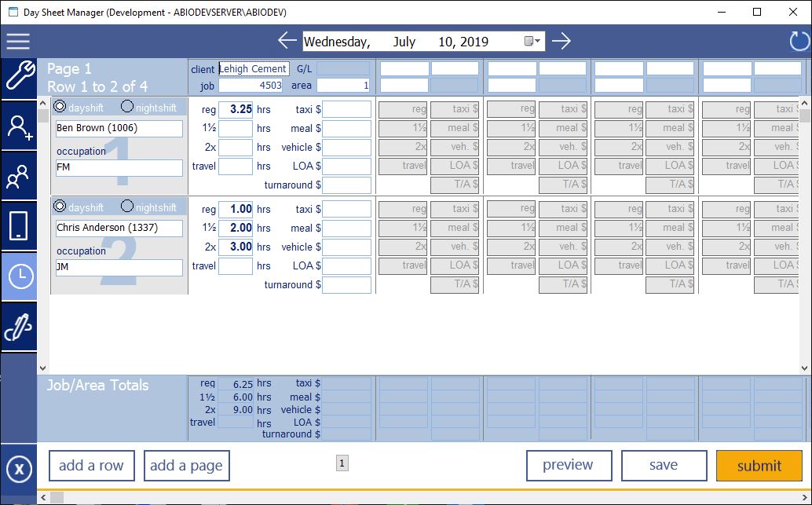The image size is (812, 505).
Task: Click Ben Brown's reg hours 3.25
Action: (236, 109)
